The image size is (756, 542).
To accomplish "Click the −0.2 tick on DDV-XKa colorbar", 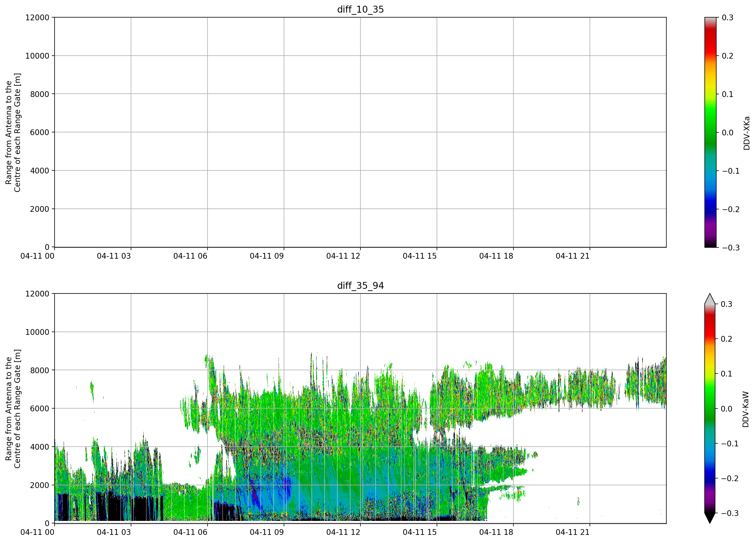I will (731, 209).
